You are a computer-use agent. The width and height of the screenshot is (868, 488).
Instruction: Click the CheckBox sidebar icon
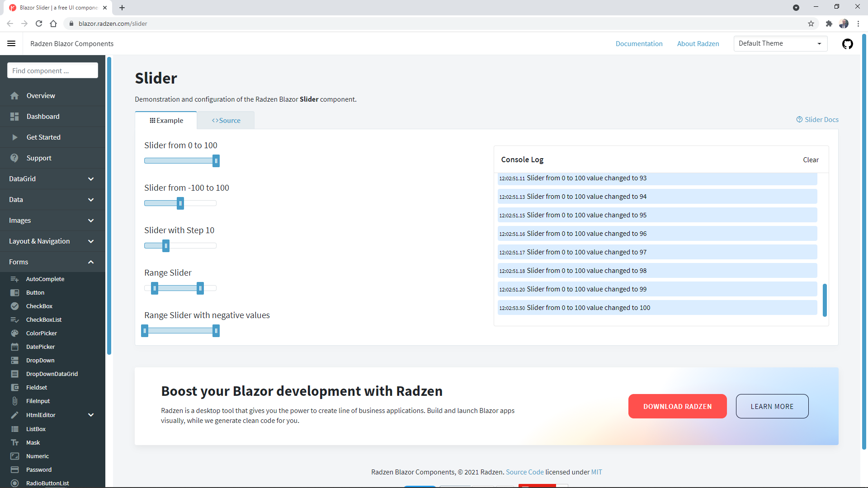15,306
